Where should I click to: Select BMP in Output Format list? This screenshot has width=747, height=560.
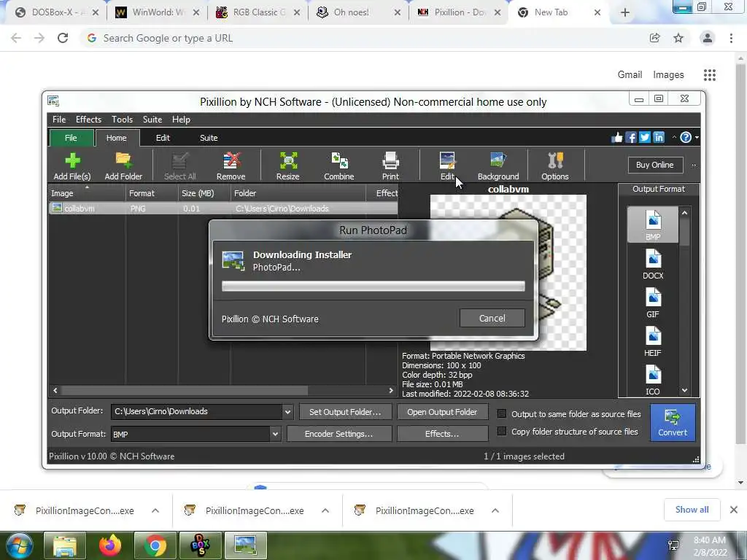point(653,225)
